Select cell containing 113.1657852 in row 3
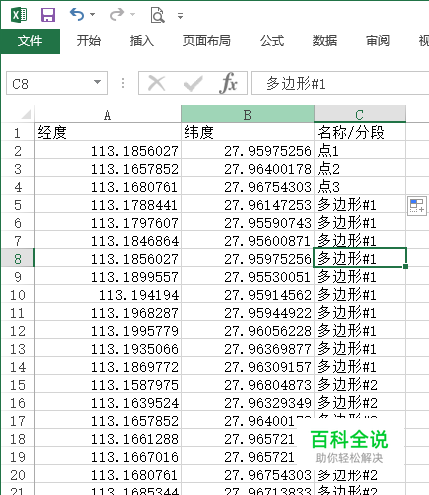The width and height of the screenshot is (429, 495). tap(108, 169)
